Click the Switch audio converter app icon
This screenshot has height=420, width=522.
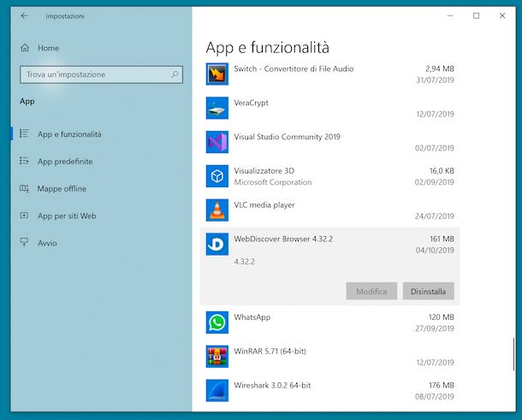217,74
